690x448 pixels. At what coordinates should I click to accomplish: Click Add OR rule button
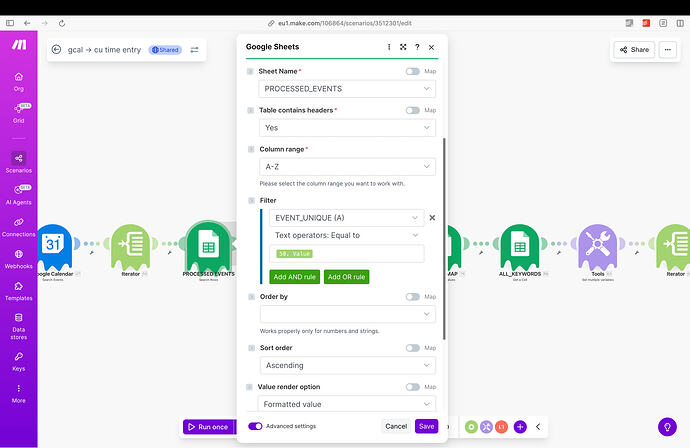(x=346, y=277)
